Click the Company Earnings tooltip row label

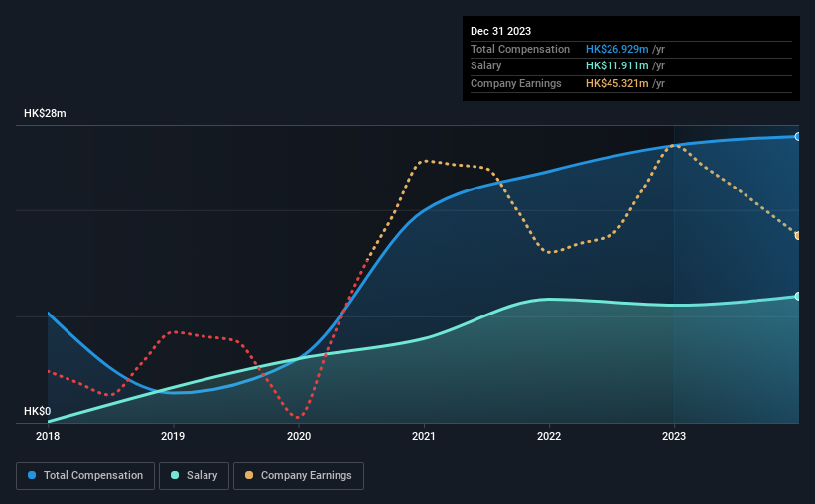coord(515,83)
